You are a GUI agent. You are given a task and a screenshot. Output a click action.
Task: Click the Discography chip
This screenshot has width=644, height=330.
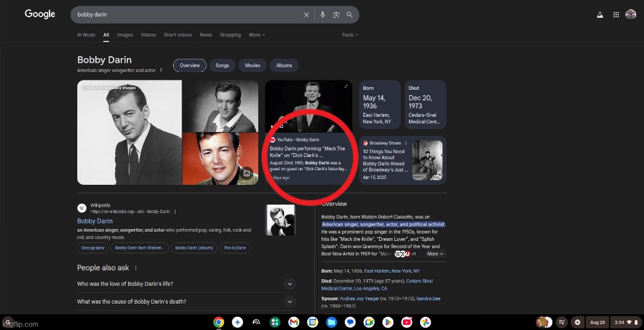click(93, 248)
